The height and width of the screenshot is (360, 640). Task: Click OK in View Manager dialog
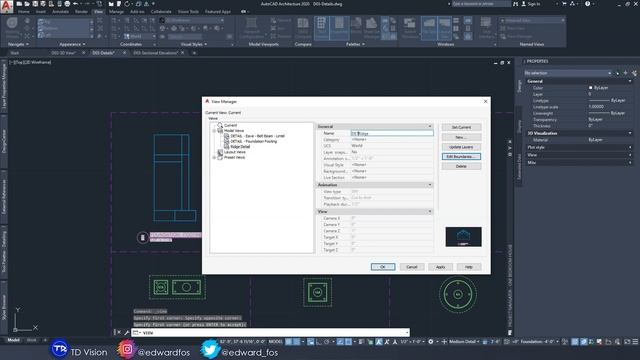(x=383, y=267)
